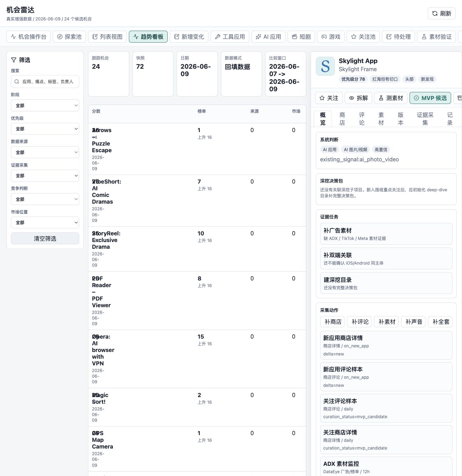Switch to the 概览 detail tab

pyautogui.click(x=323, y=119)
